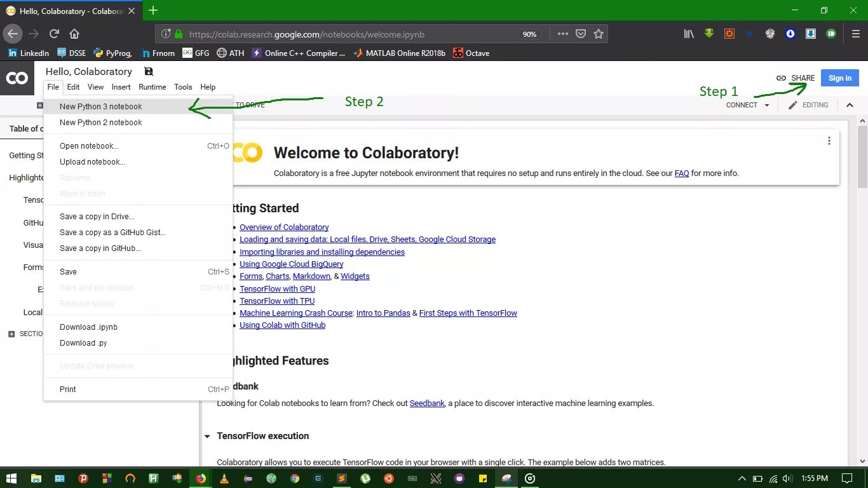Collapse the header with up chevron
Image resolution: width=868 pixels, height=488 pixels.
[850, 105]
